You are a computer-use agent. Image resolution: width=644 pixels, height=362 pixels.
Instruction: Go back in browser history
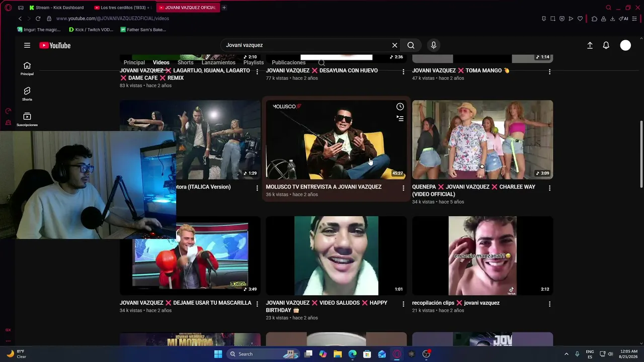[x=20, y=19]
